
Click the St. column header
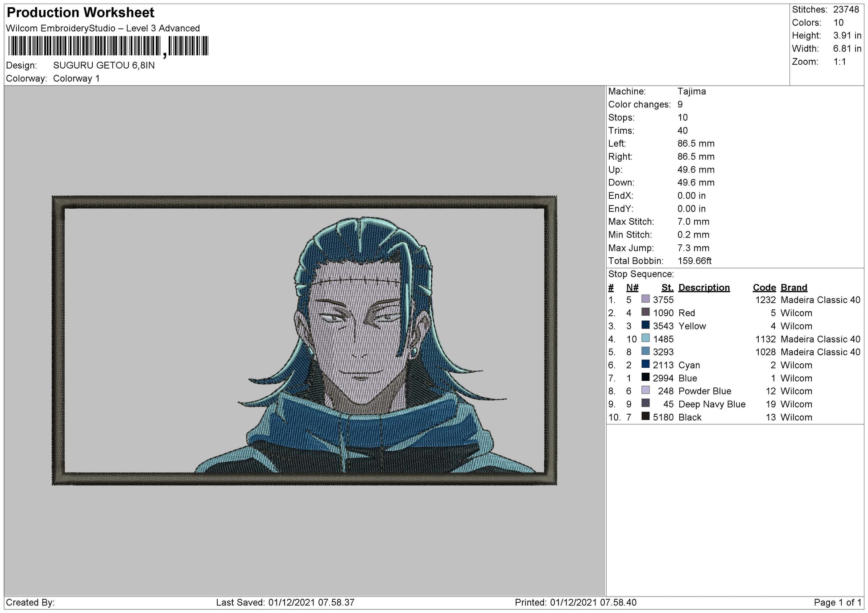click(667, 288)
